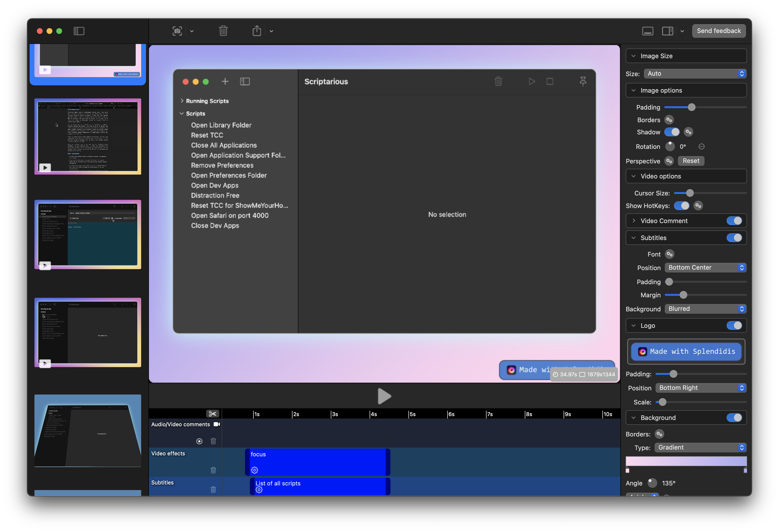Disable the Subtitles toggle
The height and width of the screenshot is (532, 779).
tap(734, 238)
